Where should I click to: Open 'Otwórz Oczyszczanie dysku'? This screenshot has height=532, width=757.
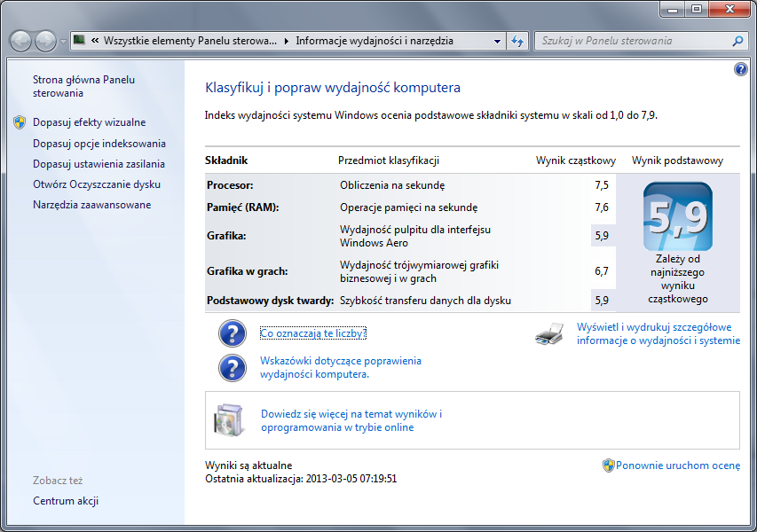tap(97, 184)
